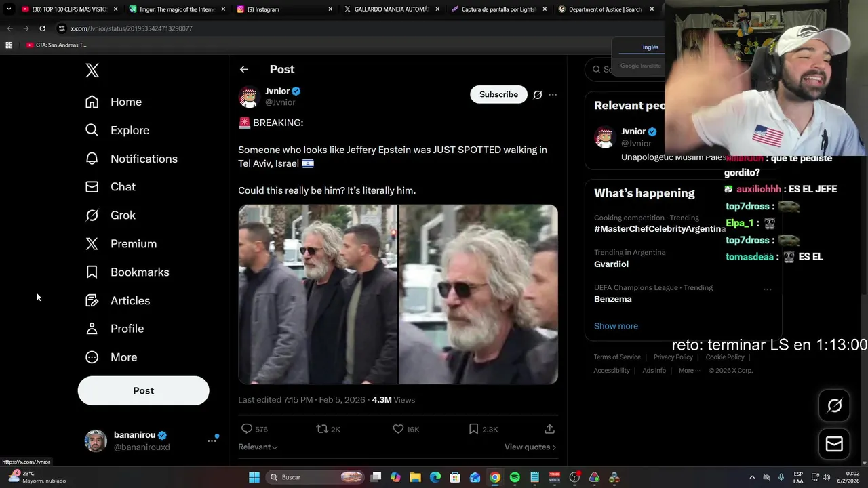This screenshot has height=488, width=868.
Task: Click the share icon on the post
Action: point(550,429)
